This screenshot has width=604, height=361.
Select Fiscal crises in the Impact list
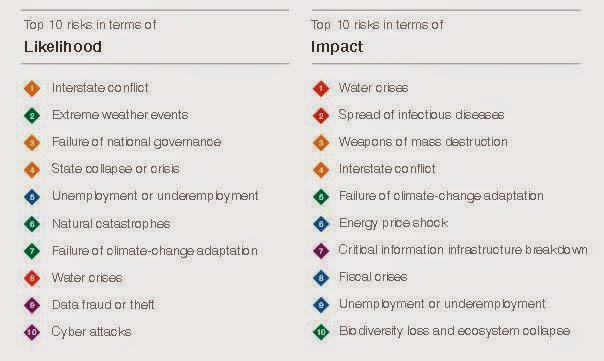click(x=373, y=277)
